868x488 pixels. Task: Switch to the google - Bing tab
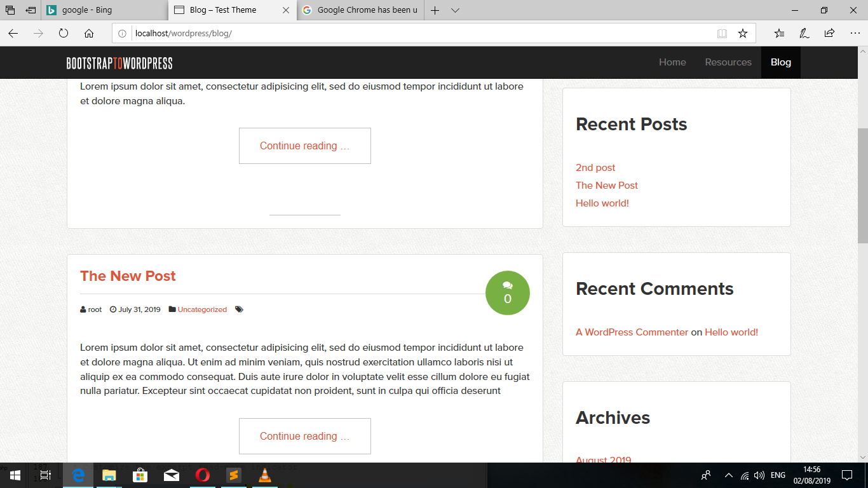tap(105, 10)
